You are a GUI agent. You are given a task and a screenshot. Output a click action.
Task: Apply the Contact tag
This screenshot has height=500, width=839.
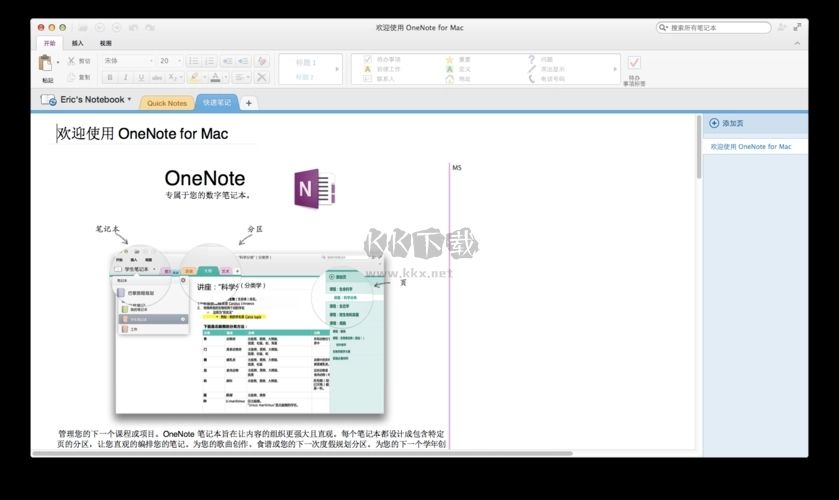pos(377,79)
